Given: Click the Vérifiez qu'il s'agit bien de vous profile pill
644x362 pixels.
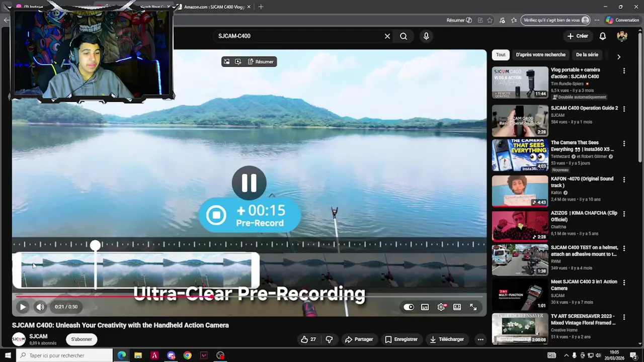Looking at the screenshot, I should pos(555,20).
